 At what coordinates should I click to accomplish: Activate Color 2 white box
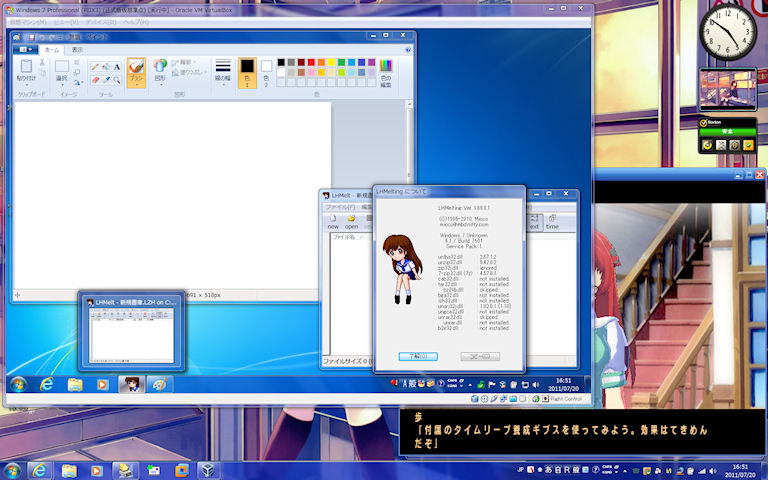[x=266, y=72]
